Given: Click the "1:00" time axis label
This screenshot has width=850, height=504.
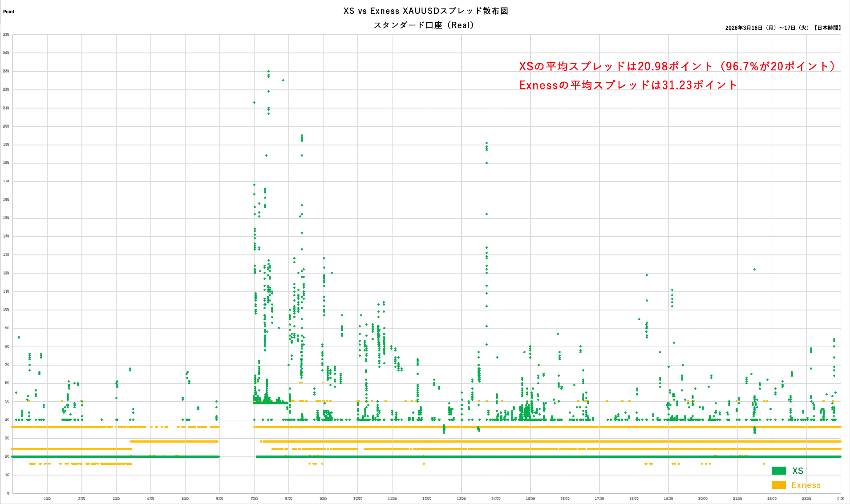Looking at the screenshot, I should (x=47, y=499).
